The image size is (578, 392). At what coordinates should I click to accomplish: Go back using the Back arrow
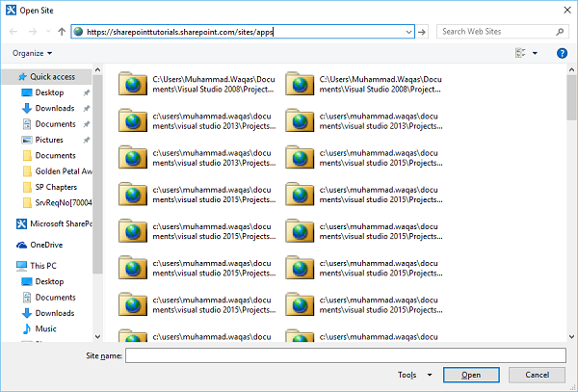pyautogui.click(x=13, y=32)
